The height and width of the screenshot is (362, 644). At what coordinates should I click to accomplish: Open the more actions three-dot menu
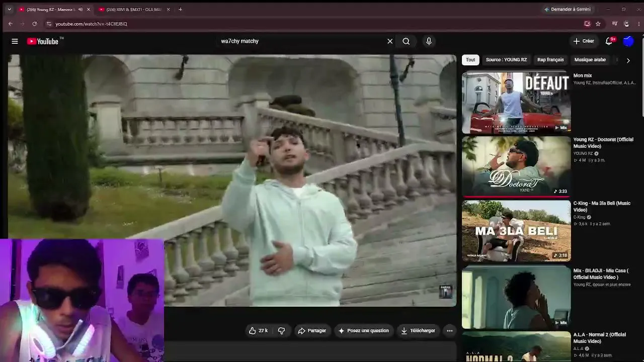pyautogui.click(x=450, y=331)
